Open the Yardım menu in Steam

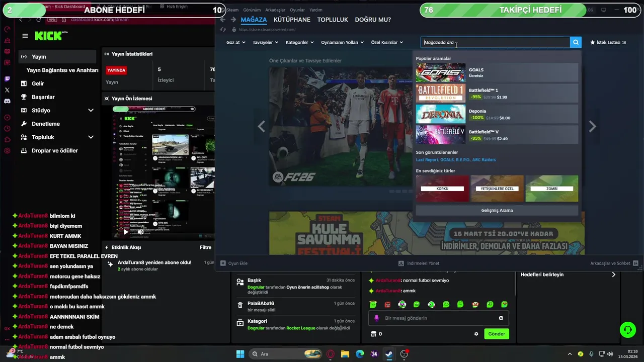tap(315, 10)
